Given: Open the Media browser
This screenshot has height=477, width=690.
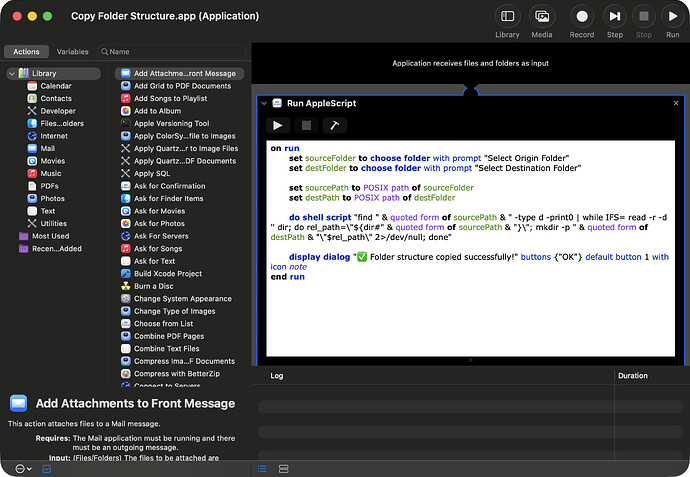Looking at the screenshot, I should tap(542, 17).
